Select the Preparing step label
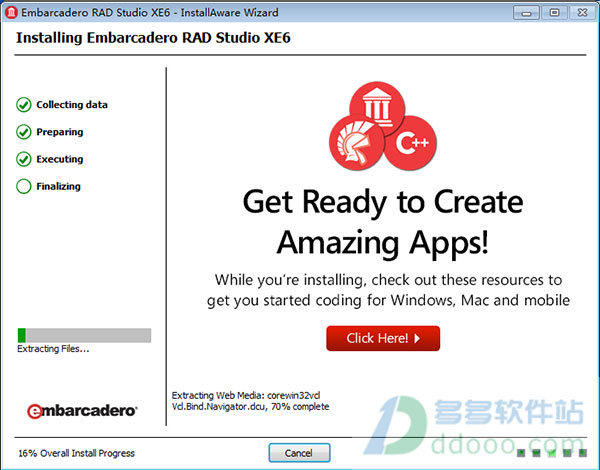600x470 pixels. [x=60, y=132]
